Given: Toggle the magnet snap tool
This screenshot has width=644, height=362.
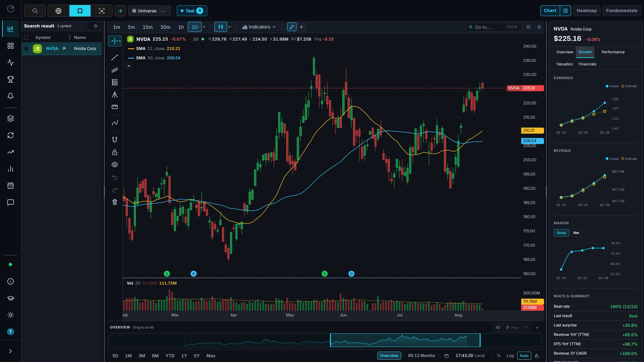Looking at the screenshot, I should click(115, 140).
